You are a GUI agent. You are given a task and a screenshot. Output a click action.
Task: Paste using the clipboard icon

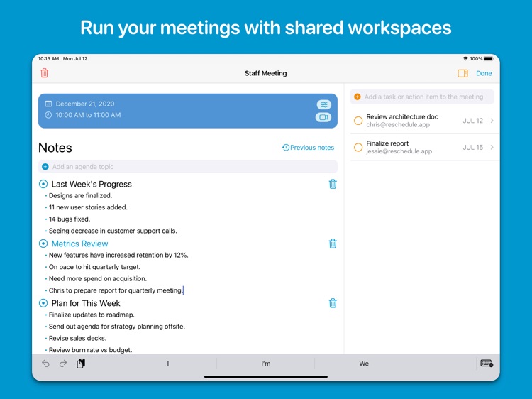pyautogui.click(x=81, y=364)
